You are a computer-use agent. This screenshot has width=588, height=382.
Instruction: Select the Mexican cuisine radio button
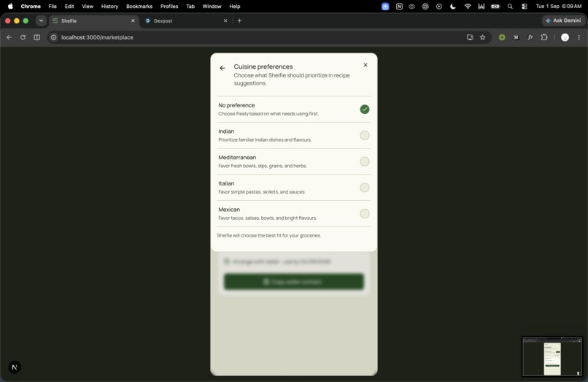[x=365, y=214]
